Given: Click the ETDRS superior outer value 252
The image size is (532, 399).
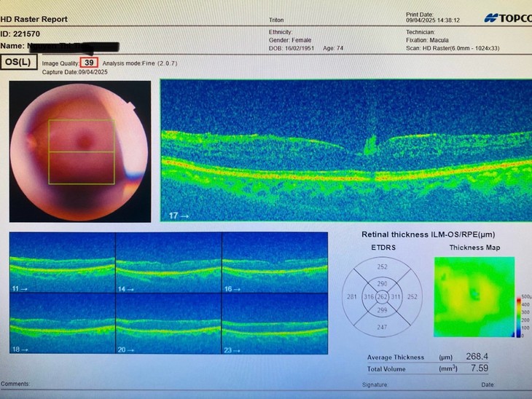Looking at the screenshot, I should [382, 266].
